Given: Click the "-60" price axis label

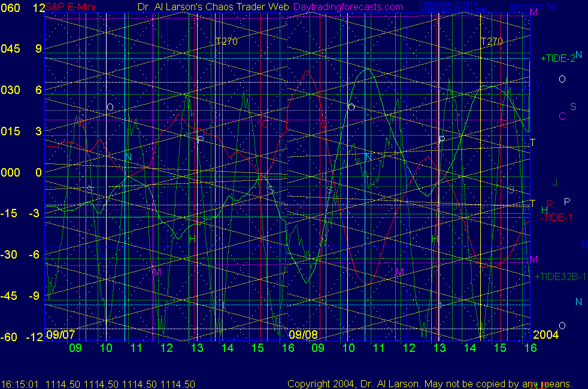Looking at the screenshot, I should click(x=10, y=338).
